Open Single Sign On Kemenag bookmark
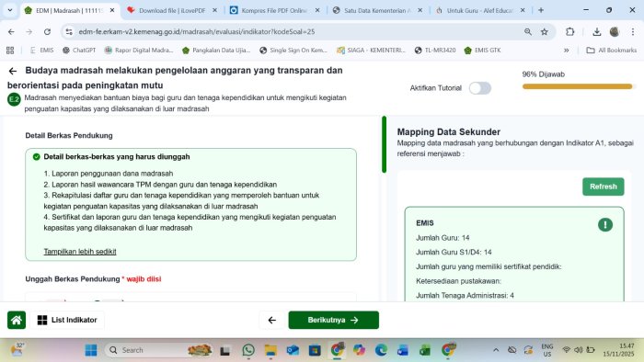Image resolution: width=644 pixels, height=362 pixels. tap(293, 50)
